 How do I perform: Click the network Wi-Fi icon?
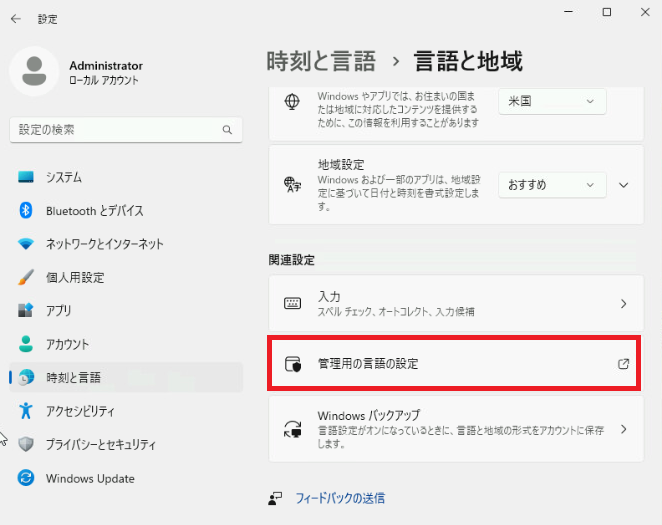coord(26,244)
